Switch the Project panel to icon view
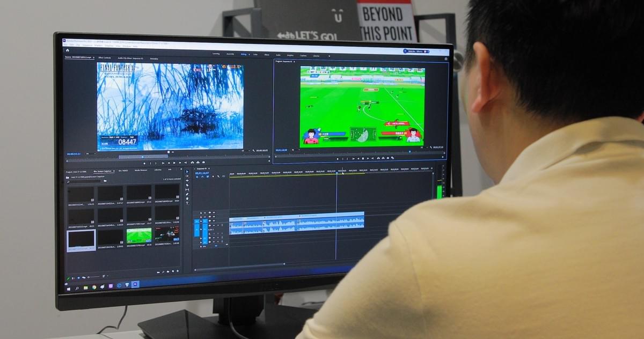 click(x=79, y=277)
